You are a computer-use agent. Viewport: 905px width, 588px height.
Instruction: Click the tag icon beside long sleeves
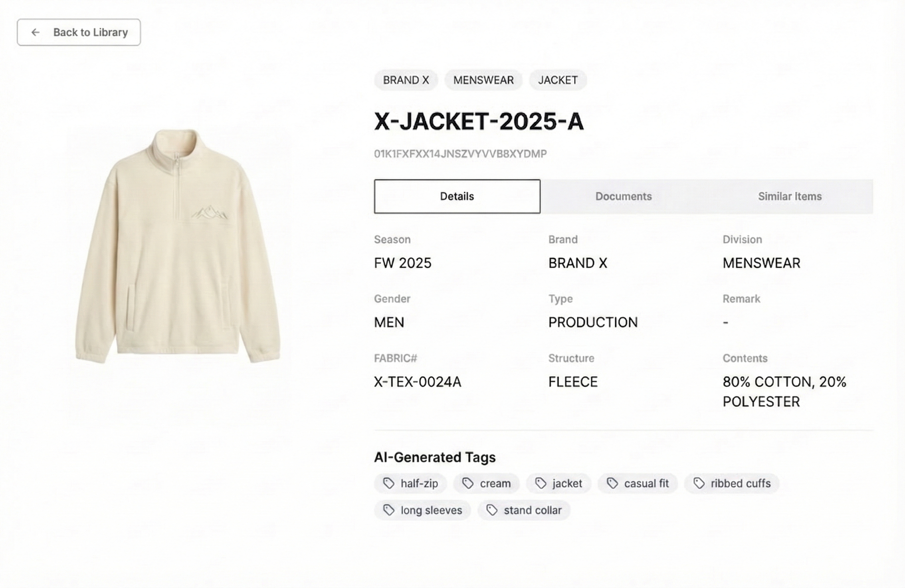[x=389, y=510]
